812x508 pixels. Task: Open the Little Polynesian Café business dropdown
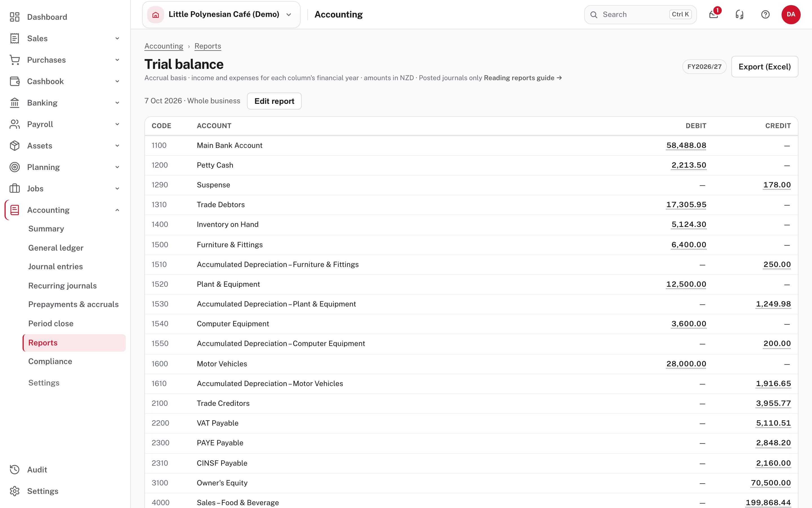tap(221, 14)
